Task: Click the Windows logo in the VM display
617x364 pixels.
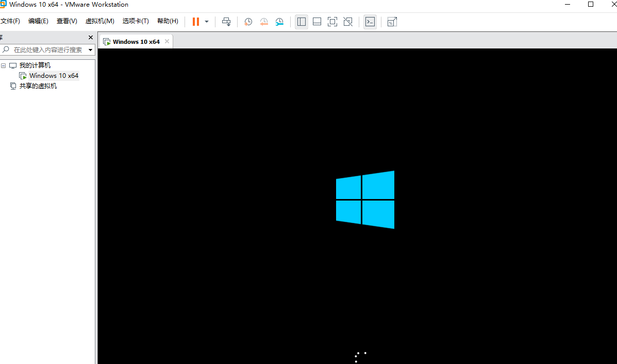Action: tap(365, 200)
